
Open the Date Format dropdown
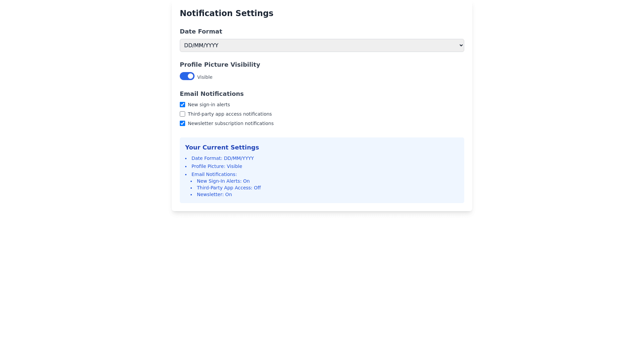point(321,45)
